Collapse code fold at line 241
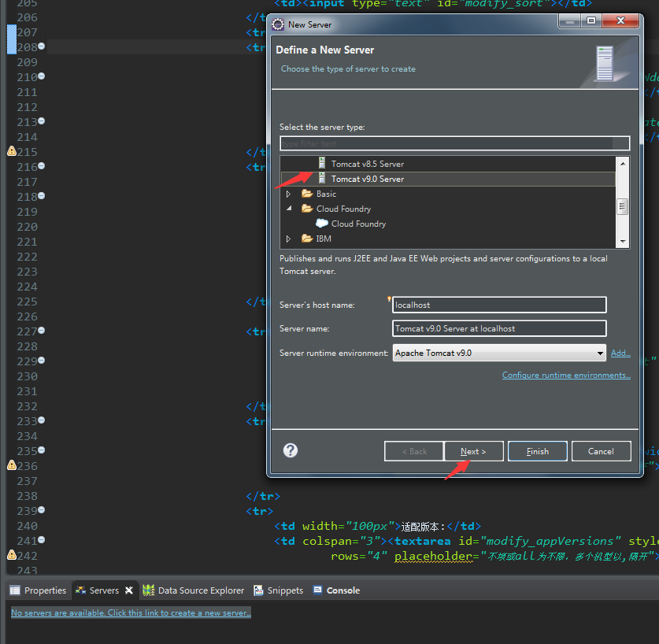Image resolution: width=659 pixels, height=644 pixels. 42,540
